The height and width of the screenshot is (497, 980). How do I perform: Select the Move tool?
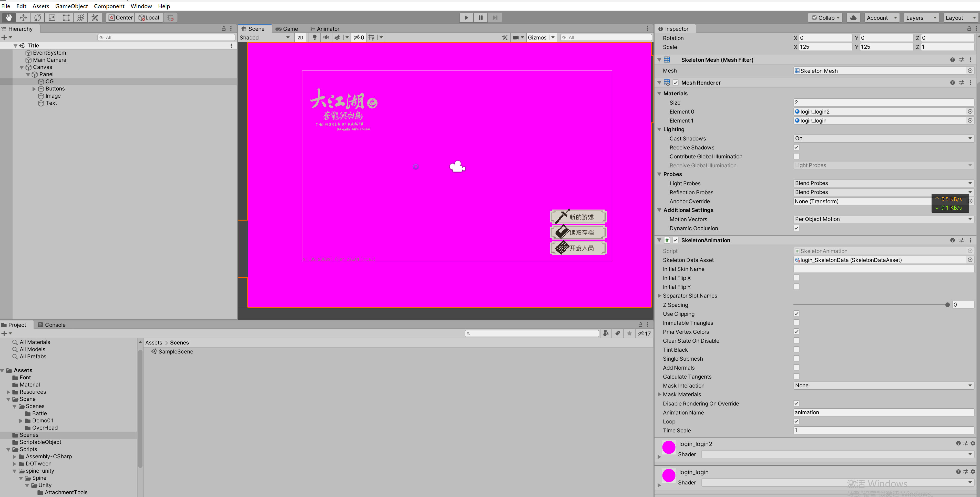click(x=23, y=17)
